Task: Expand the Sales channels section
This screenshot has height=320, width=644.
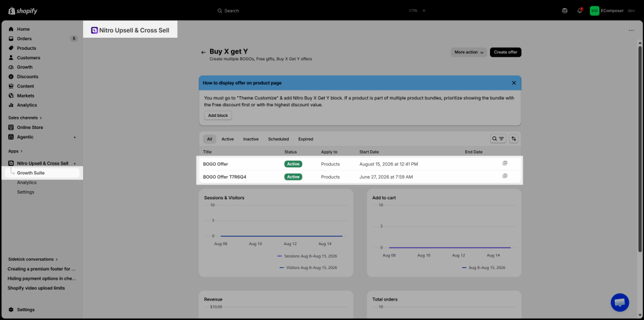Action: (x=25, y=118)
